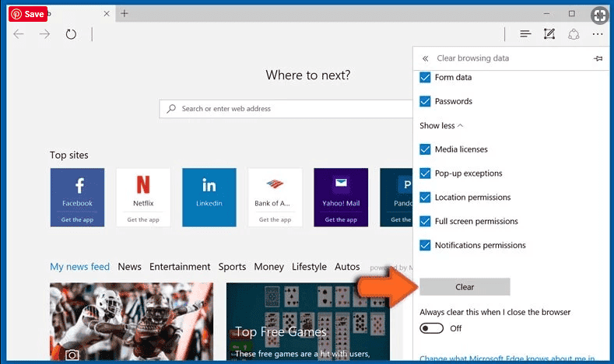The width and height of the screenshot is (614, 364).
Task: Click the browser refresh icon
Action: coord(71,34)
